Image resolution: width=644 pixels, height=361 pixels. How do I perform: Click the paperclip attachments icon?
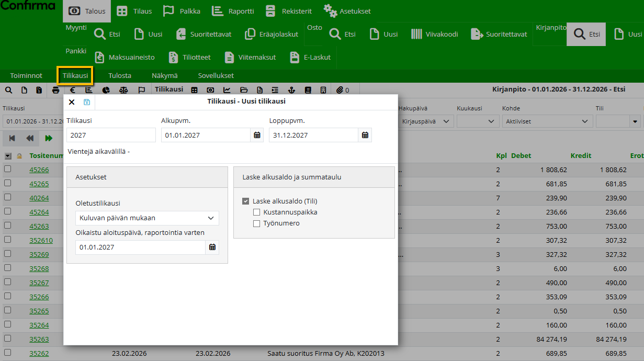pos(340,90)
